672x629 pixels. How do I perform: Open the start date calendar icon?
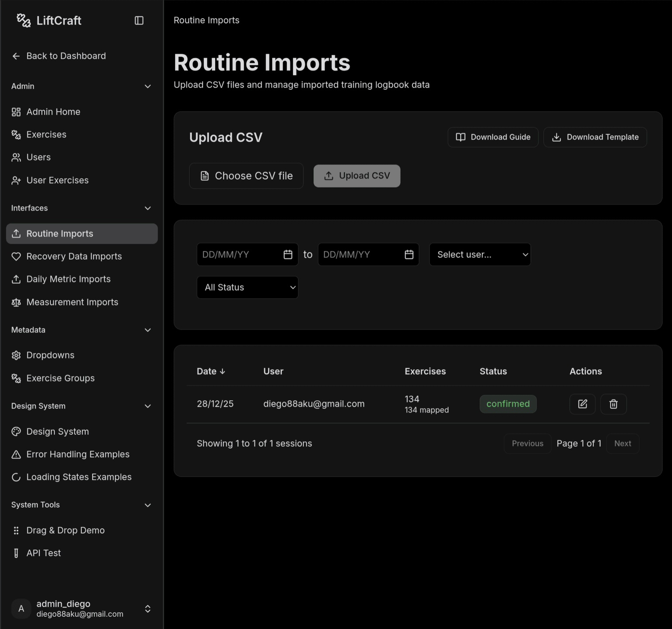click(288, 254)
